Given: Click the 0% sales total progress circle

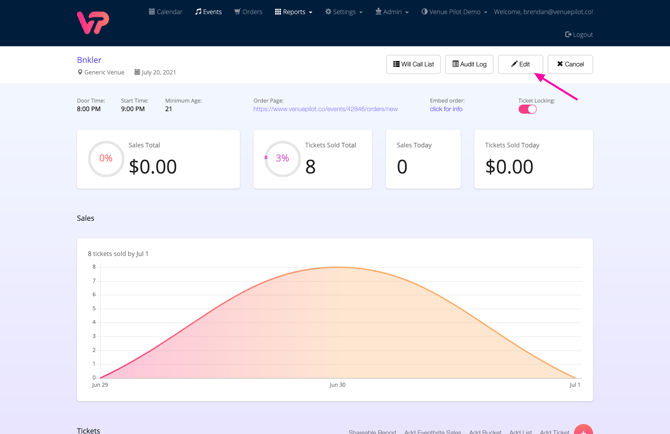Looking at the screenshot, I should (106, 159).
